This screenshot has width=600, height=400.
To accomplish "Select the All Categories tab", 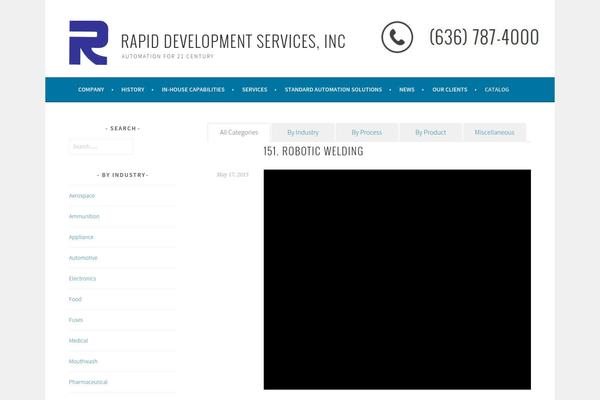I will point(239,132).
